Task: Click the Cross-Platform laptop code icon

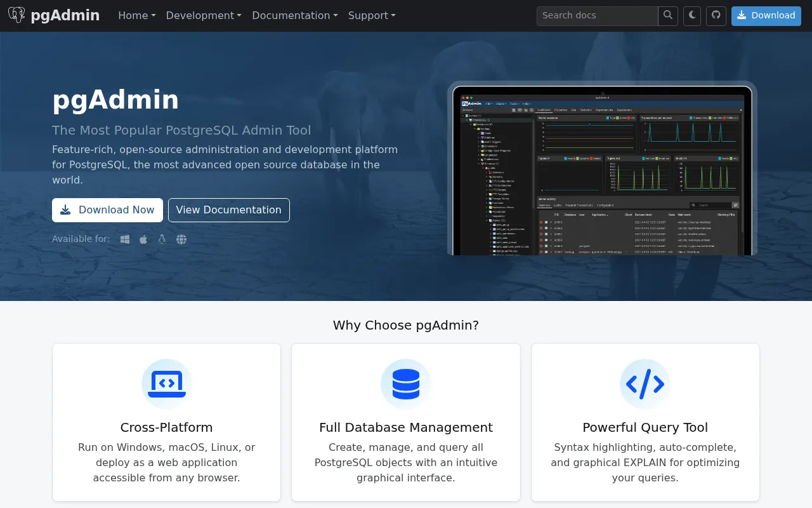Action: coord(167,384)
